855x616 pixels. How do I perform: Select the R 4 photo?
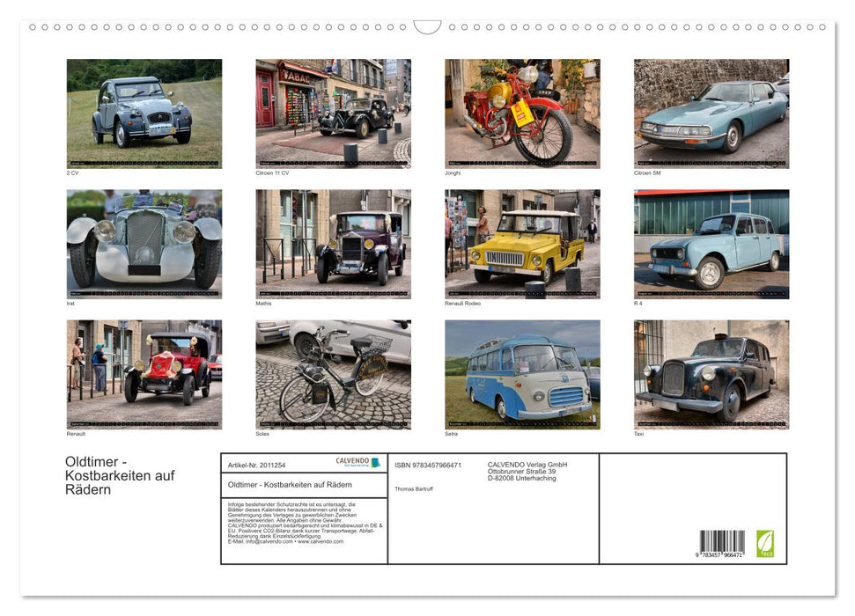[x=710, y=244]
